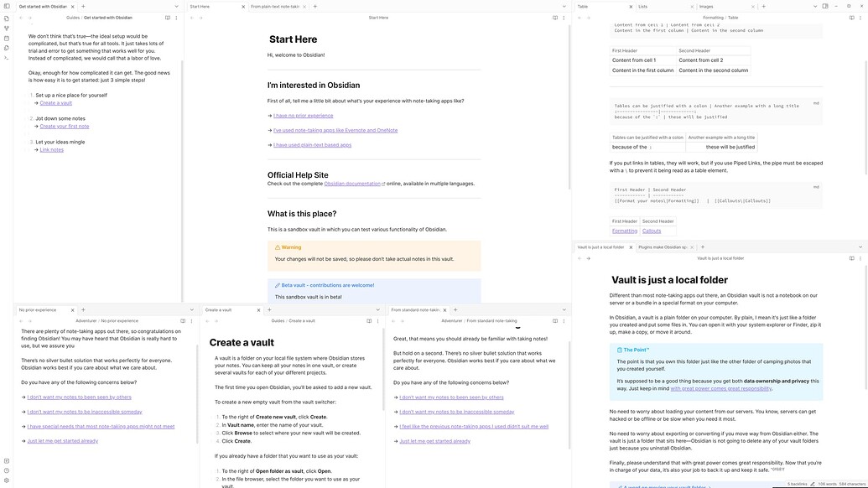
Task: Navigate back in Start Here pane
Action: pyautogui.click(x=192, y=18)
